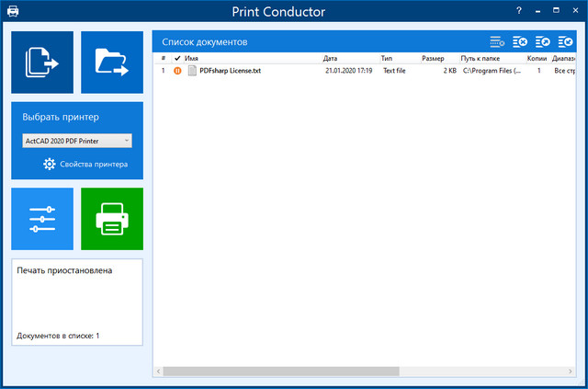This screenshot has width=588, height=389.
Task: Click the first list icon in header
Action: [x=497, y=42]
